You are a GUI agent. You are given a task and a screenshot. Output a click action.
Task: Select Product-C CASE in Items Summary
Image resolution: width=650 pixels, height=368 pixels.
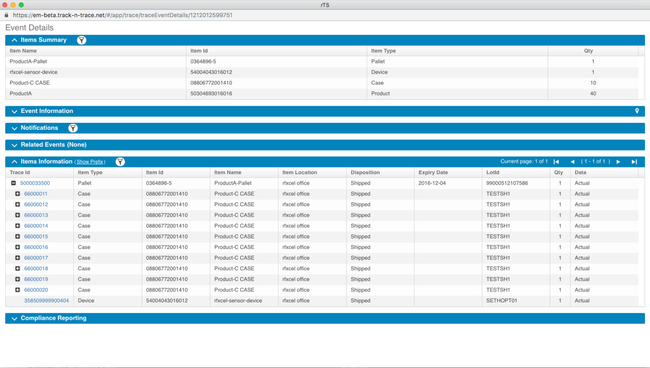coord(29,83)
